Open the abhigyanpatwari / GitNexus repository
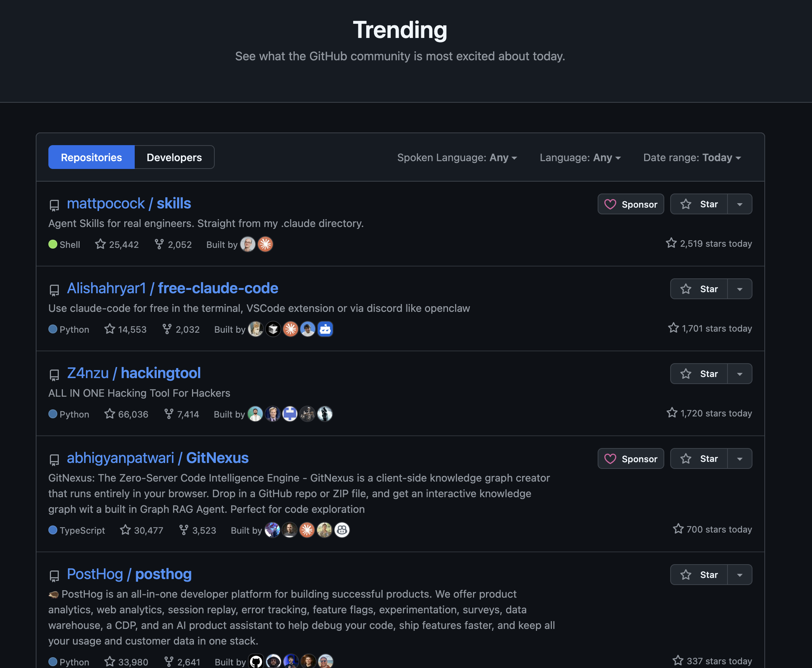This screenshot has width=812, height=668. point(158,458)
